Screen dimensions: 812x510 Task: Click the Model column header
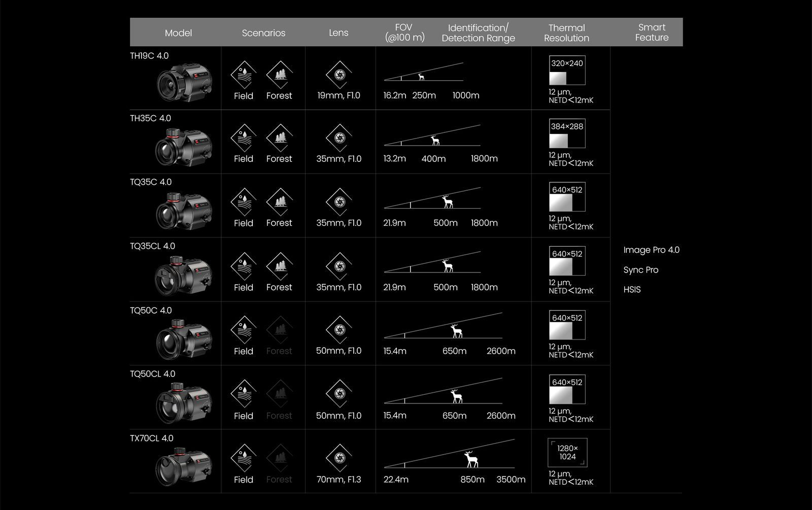pos(178,33)
